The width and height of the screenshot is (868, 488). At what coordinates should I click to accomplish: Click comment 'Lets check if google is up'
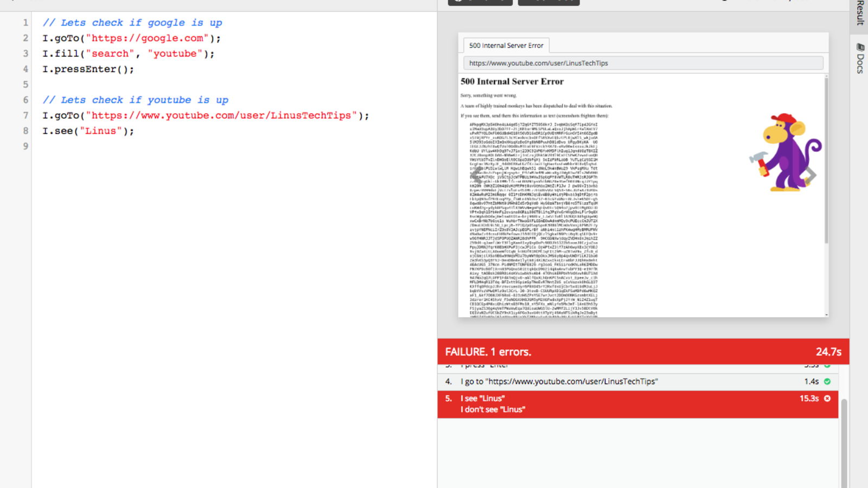pyautogui.click(x=132, y=23)
